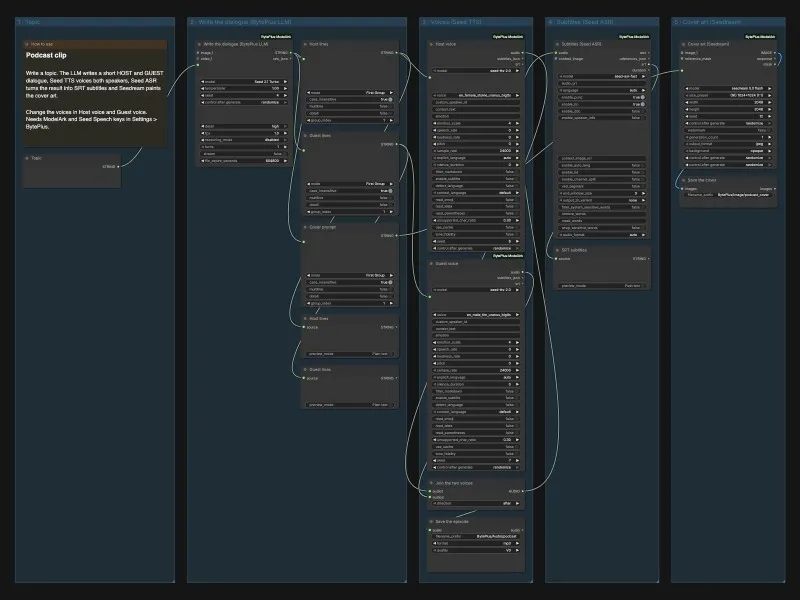Viewport: 800px width, 600px height.
Task: Toggle enable_speaker_info in Subtitles (Seed ASR)
Action: (x=602, y=118)
